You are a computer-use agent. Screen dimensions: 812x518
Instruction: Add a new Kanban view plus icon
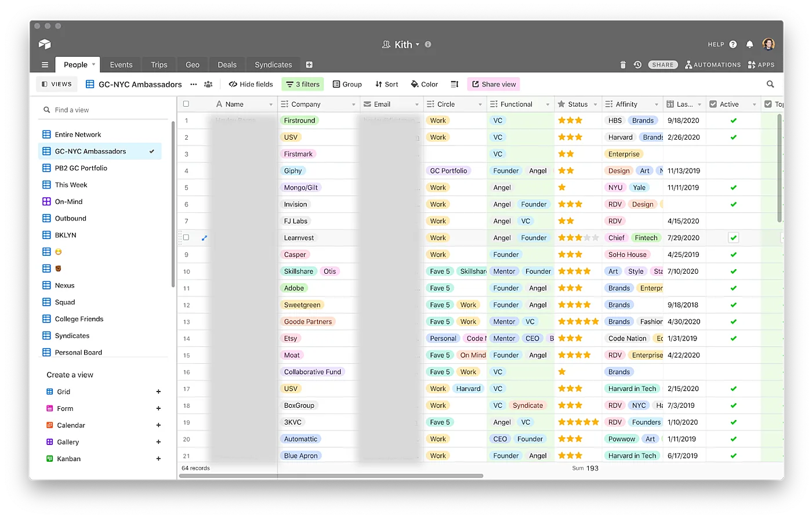(158, 459)
